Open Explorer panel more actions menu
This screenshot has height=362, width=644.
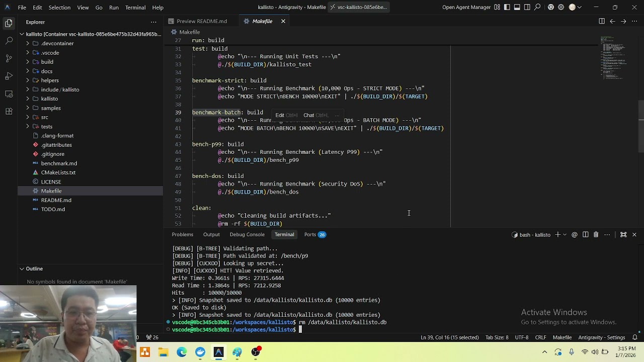click(x=153, y=22)
